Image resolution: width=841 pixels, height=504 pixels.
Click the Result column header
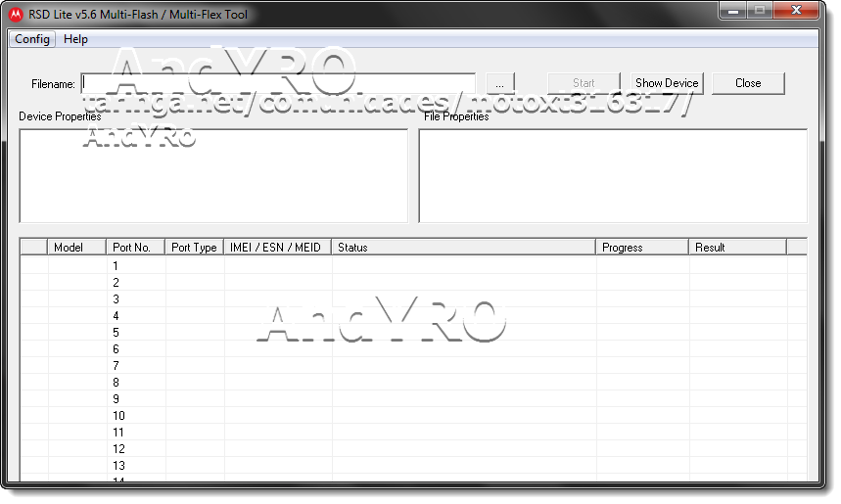pos(737,248)
